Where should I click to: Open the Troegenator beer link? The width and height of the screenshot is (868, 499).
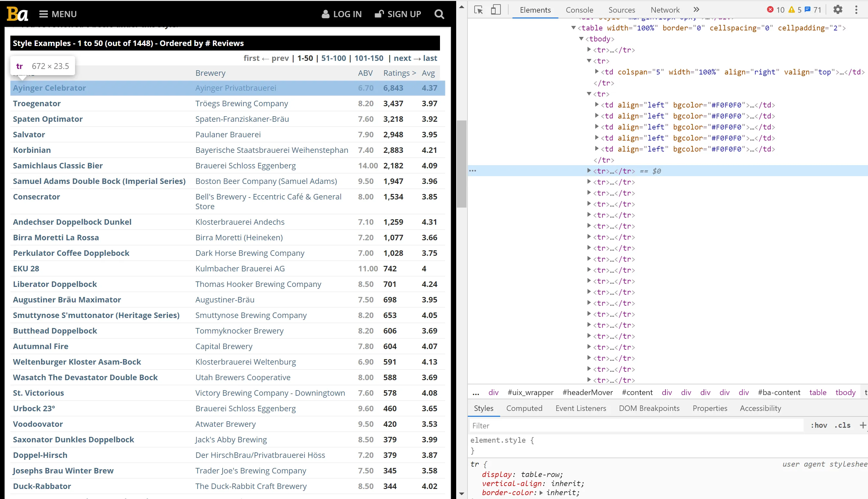[x=37, y=104]
